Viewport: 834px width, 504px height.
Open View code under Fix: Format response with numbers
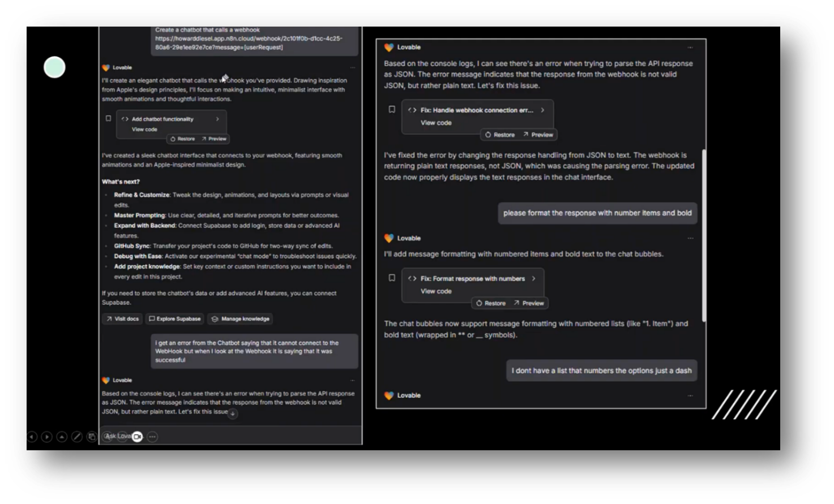tap(436, 291)
